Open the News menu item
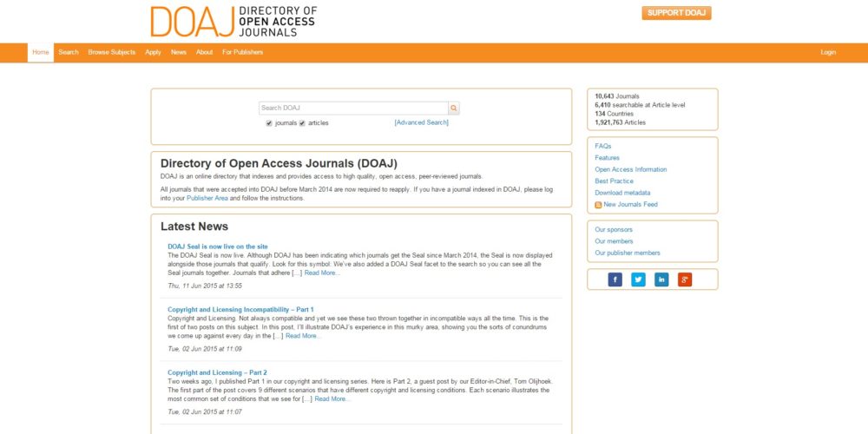 (179, 53)
